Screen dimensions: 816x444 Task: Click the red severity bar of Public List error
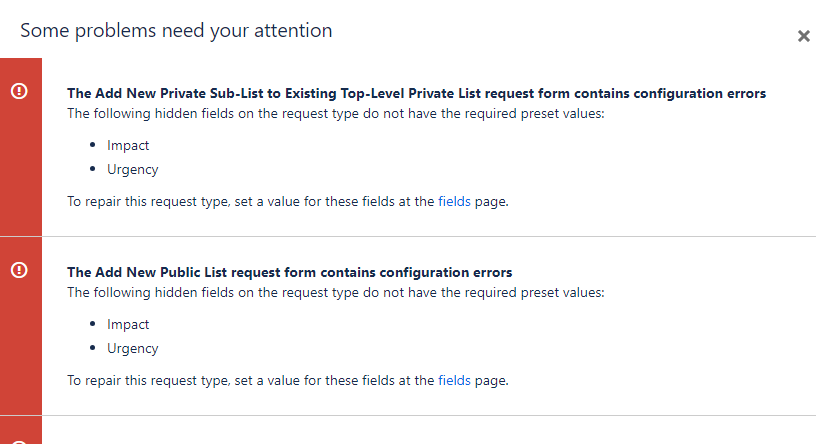pos(21,326)
